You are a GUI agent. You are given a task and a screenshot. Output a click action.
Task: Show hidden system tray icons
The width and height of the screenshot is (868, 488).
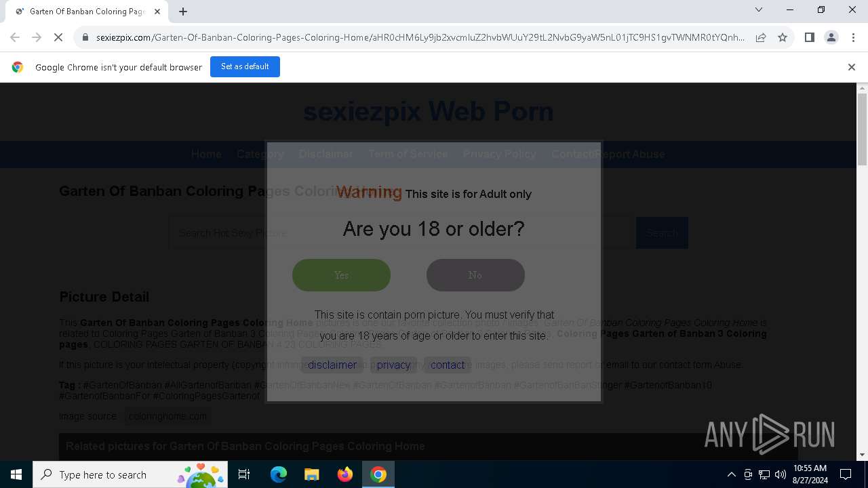click(731, 474)
